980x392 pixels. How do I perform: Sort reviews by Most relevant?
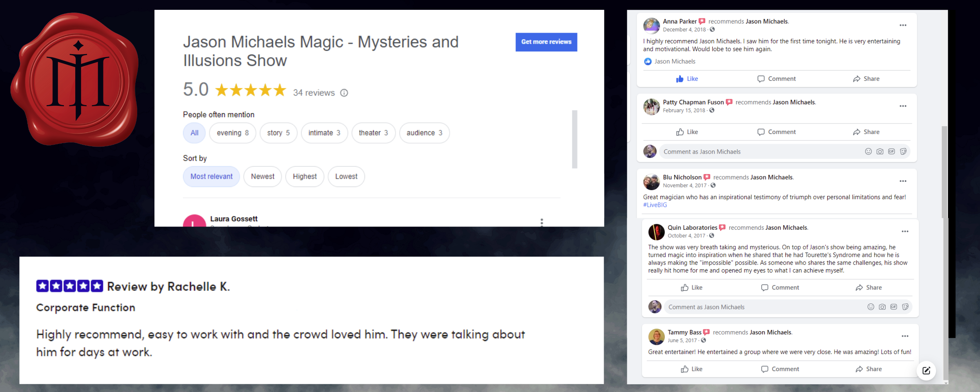tap(211, 176)
